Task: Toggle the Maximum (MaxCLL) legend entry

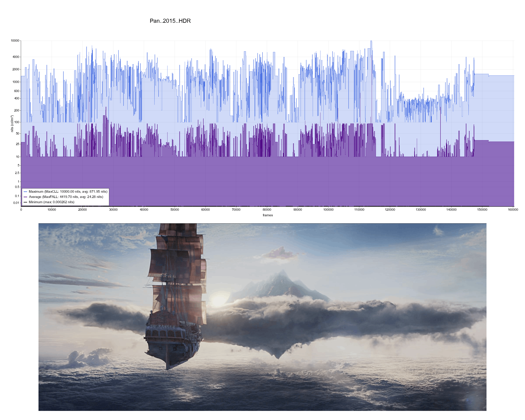Action: click(65, 192)
